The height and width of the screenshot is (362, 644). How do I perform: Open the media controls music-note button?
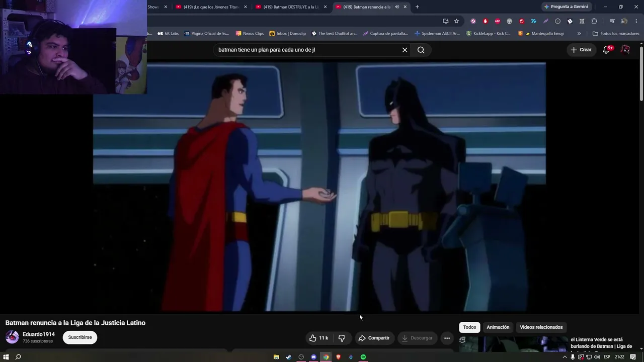612,21
